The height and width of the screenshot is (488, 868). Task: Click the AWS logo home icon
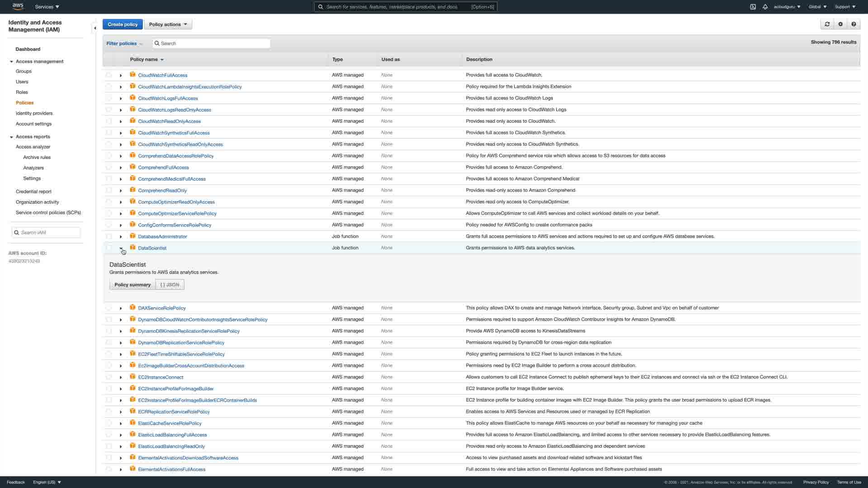18,6
